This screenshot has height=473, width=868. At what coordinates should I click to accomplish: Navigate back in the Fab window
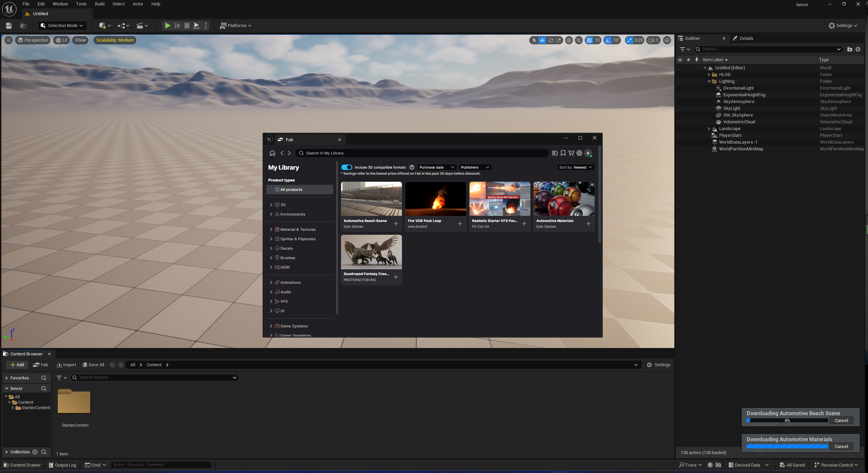pyautogui.click(x=282, y=153)
